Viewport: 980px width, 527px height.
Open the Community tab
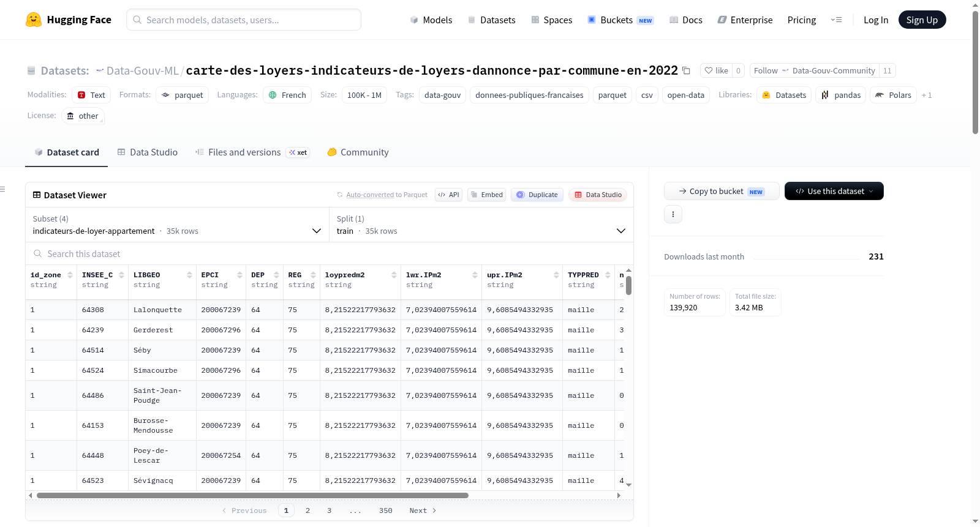(358, 152)
